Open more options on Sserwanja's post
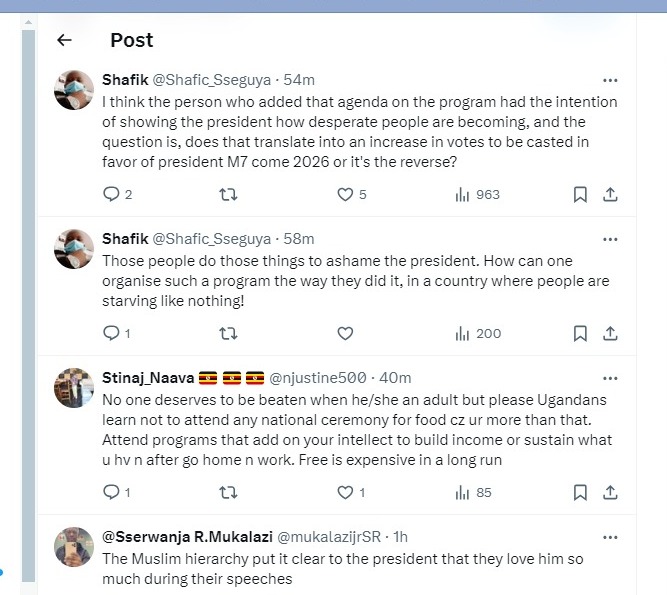The height and width of the screenshot is (595, 667). tap(609, 536)
